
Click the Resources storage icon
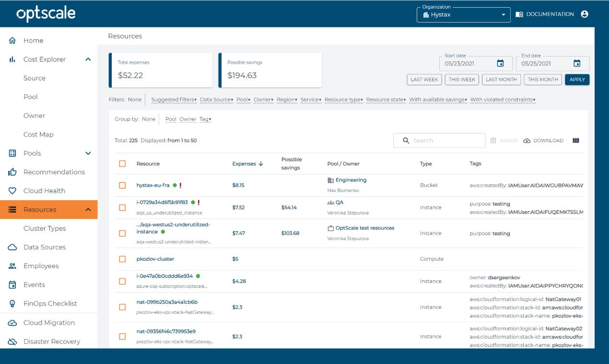tap(12, 210)
